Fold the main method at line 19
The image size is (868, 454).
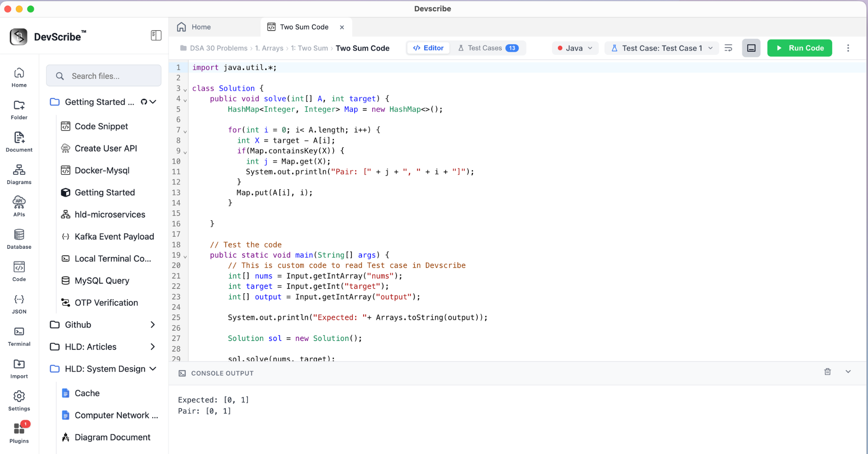click(x=185, y=256)
